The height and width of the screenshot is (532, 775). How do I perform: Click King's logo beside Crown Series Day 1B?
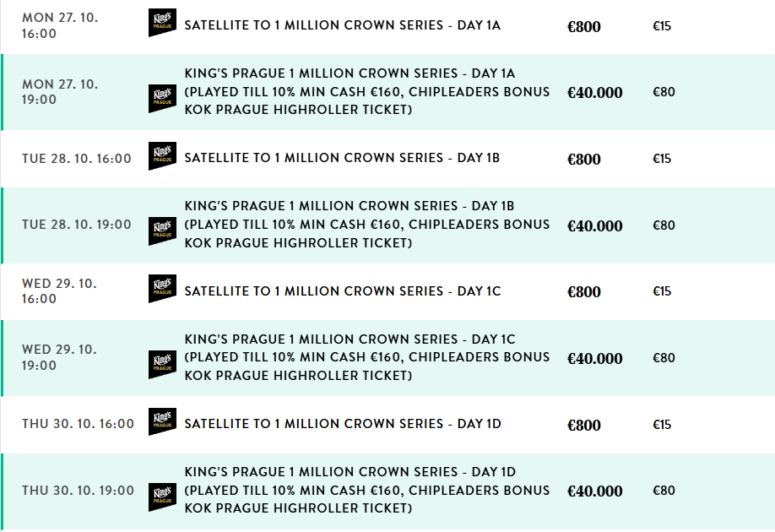(x=162, y=231)
